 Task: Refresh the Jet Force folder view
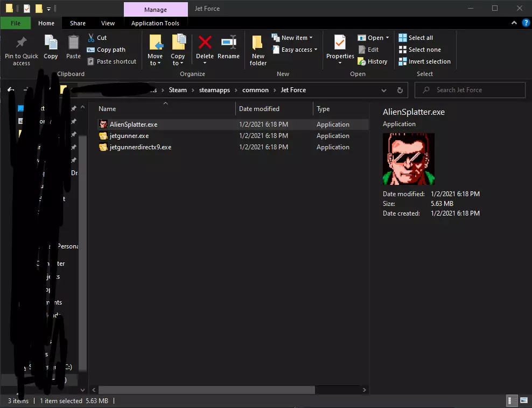point(400,90)
